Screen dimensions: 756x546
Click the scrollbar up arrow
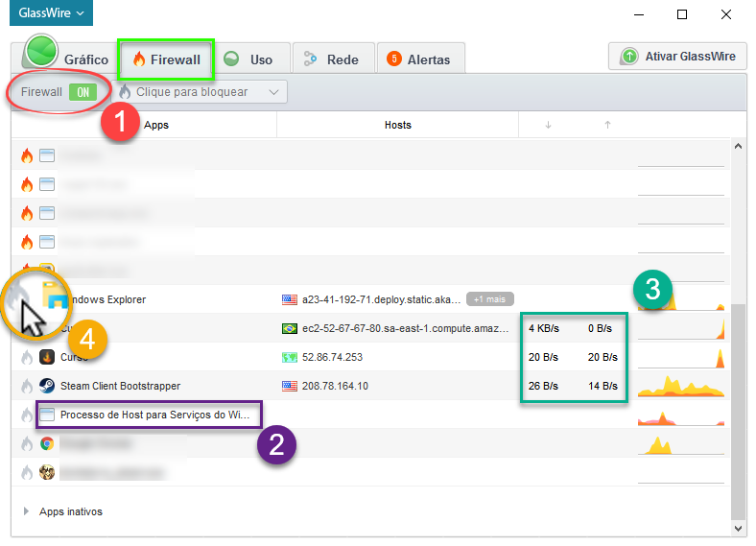click(x=738, y=146)
